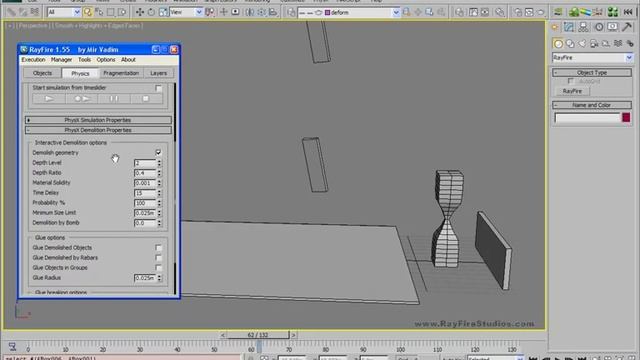Click the RayFire object type button

572,91
